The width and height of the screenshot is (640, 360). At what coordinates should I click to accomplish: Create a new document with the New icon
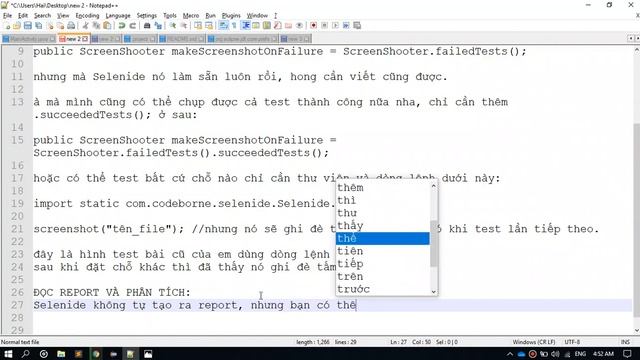(x=7, y=26)
